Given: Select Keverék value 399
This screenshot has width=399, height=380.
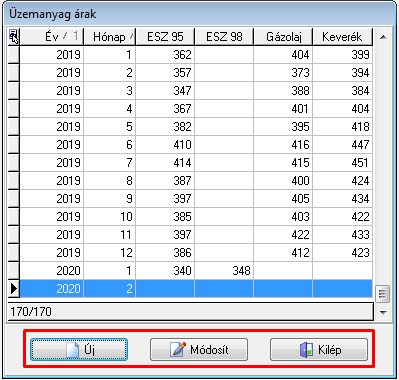Looking at the screenshot, I should tap(342, 55).
